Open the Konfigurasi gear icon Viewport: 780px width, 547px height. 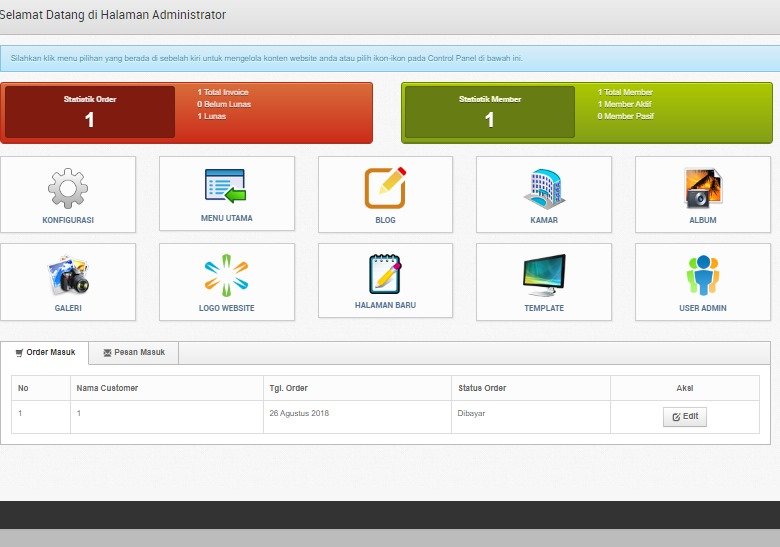(x=68, y=188)
